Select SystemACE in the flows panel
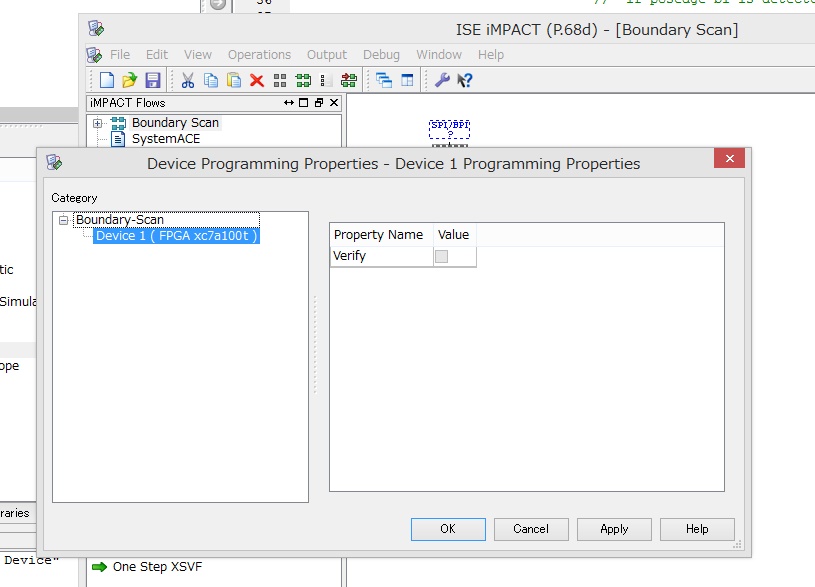This screenshot has height=587, width=815. (x=165, y=139)
